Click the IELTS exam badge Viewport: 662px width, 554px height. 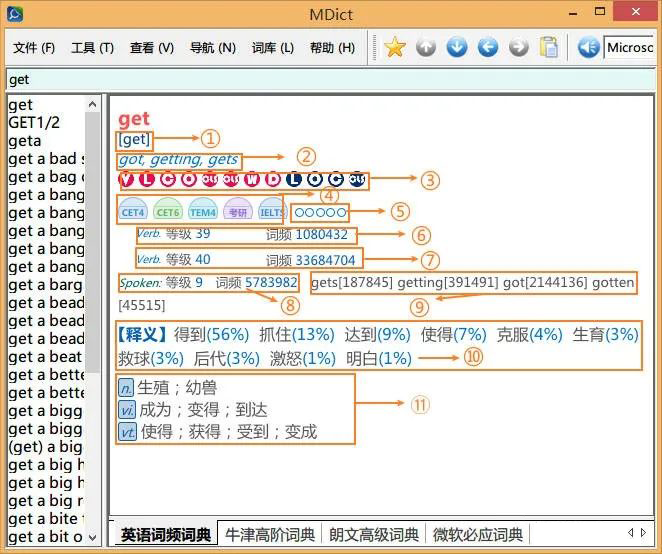(271, 209)
